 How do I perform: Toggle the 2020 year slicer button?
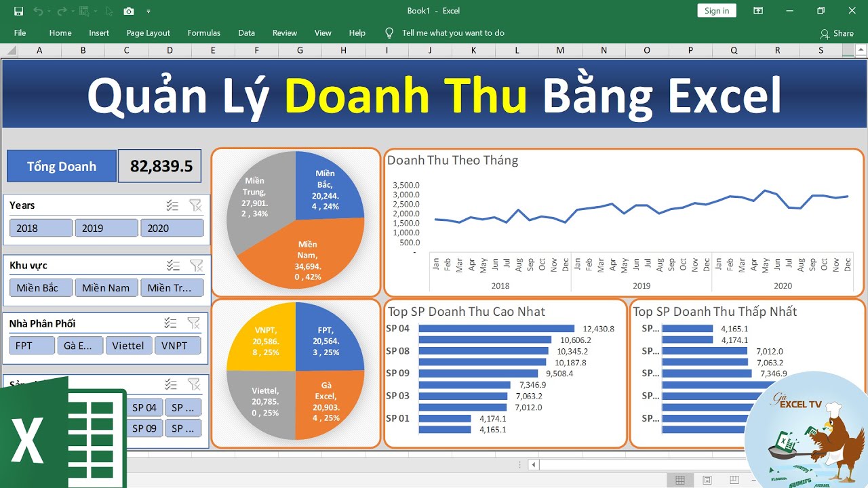coord(172,228)
